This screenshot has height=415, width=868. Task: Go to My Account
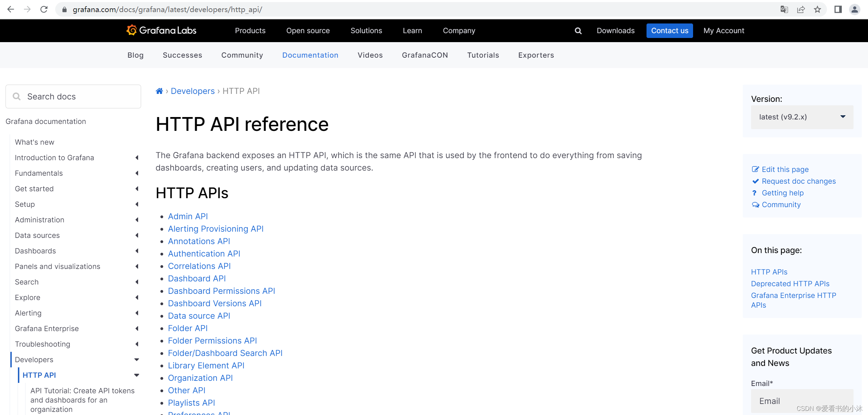click(724, 31)
